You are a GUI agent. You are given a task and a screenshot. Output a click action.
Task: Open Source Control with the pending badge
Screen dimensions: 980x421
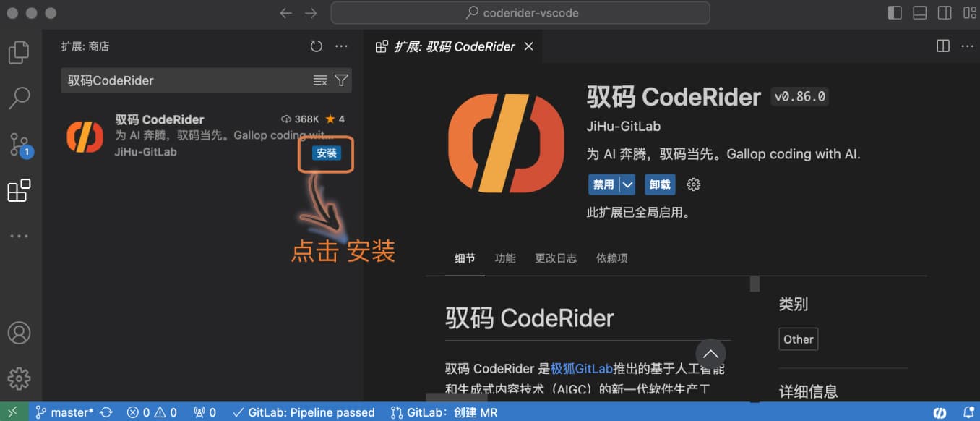(20, 144)
